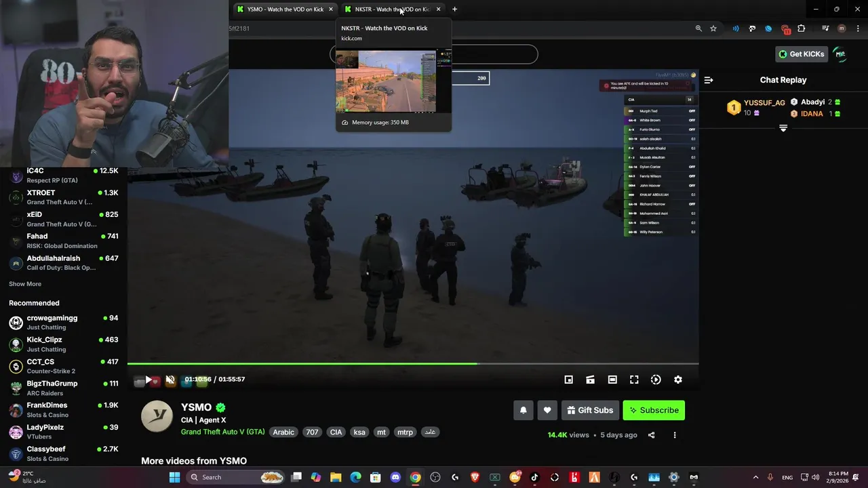The height and width of the screenshot is (488, 868).
Task: Follow YSMO with the heart button
Action: pyautogui.click(x=547, y=410)
